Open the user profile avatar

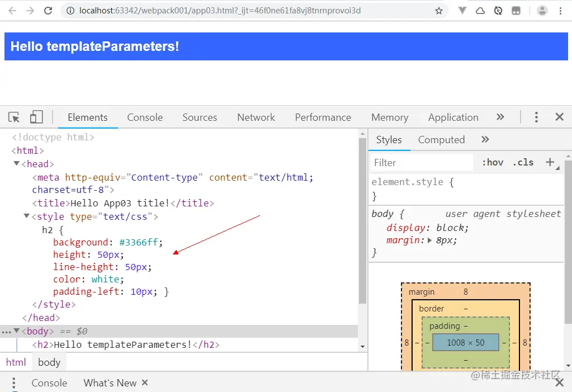542,11
